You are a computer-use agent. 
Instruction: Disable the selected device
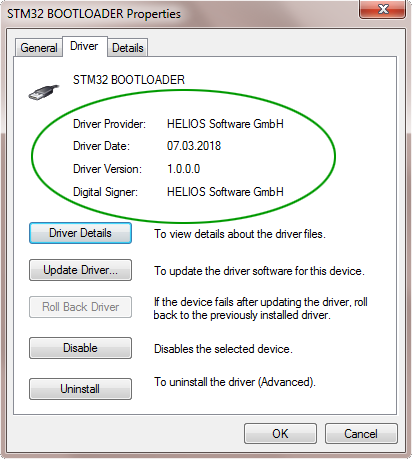(80, 348)
